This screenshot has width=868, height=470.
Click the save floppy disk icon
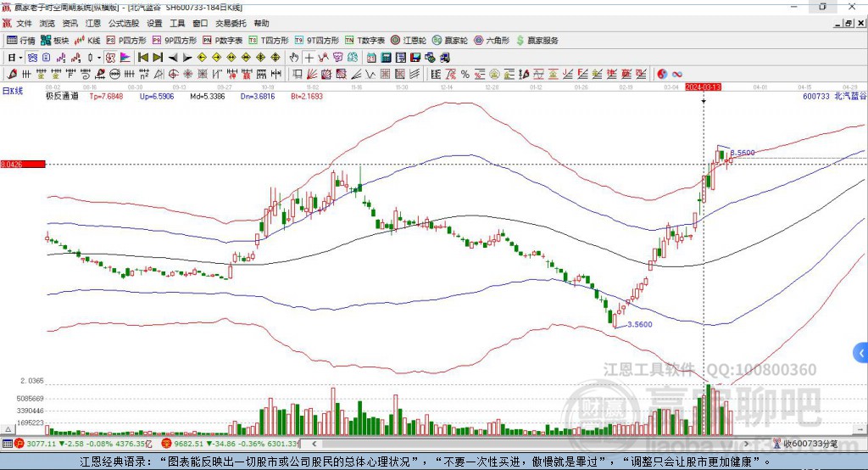(x=415, y=57)
